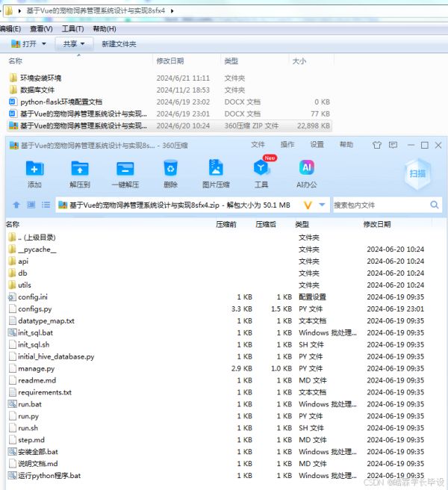Viewport: 448px width, 490px height.
Task: Select the _pycache_ folder icon
Action: click(12, 249)
